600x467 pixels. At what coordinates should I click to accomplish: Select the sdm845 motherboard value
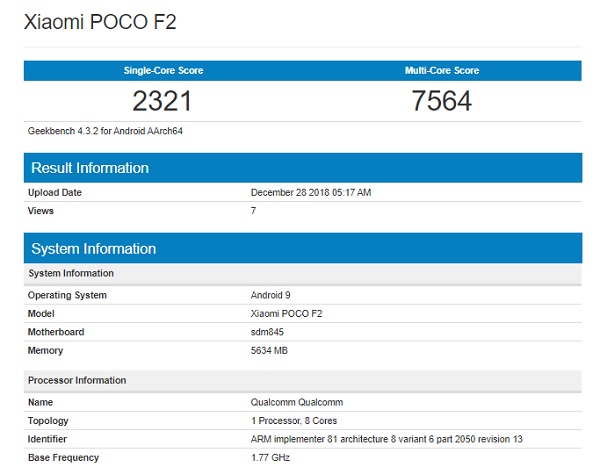tap(267, 332)
